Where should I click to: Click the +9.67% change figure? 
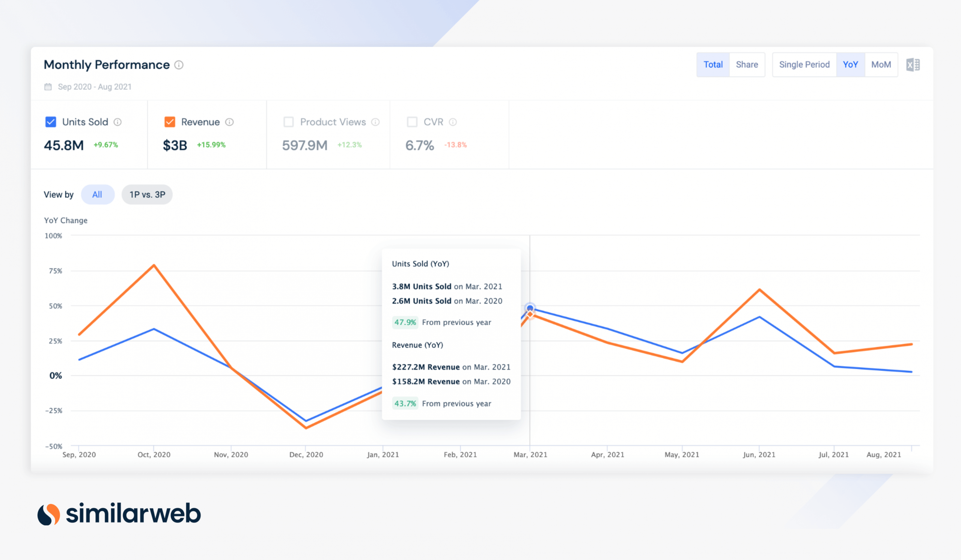[106, 145]
